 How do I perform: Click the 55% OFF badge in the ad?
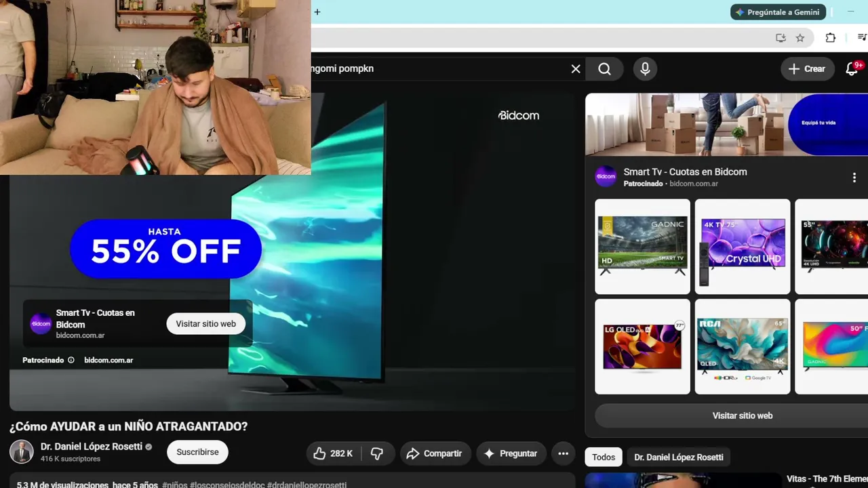coord(166,249)
